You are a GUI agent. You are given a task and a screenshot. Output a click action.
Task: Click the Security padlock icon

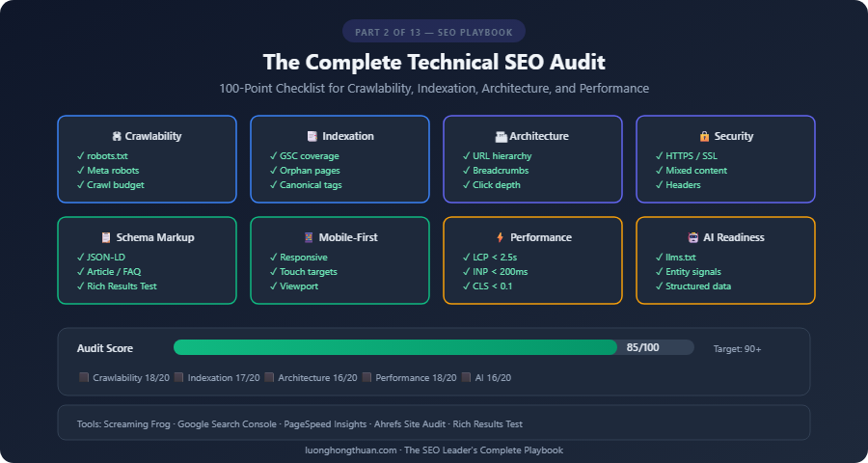point(705,136)
